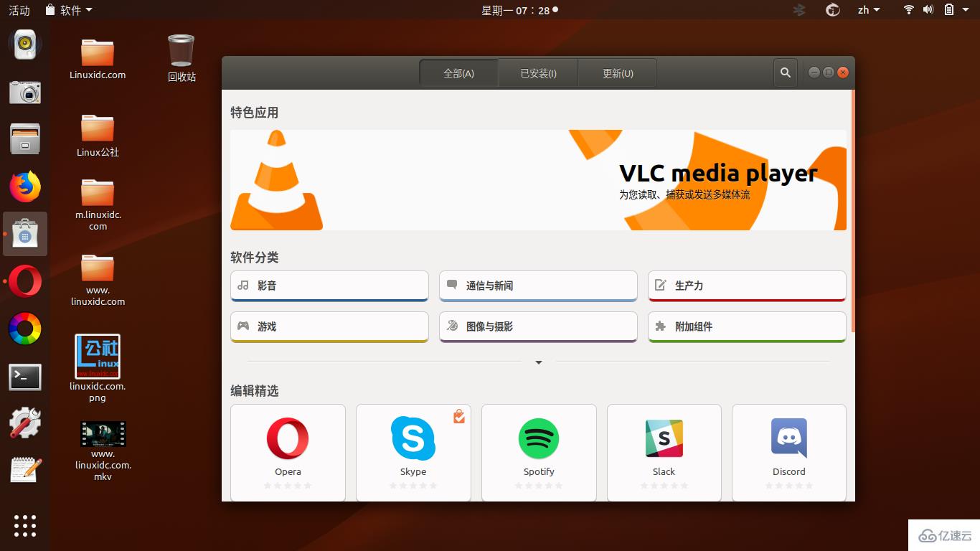Click the installed badge on Skype card
980x551 pixels.
[459, 416]
